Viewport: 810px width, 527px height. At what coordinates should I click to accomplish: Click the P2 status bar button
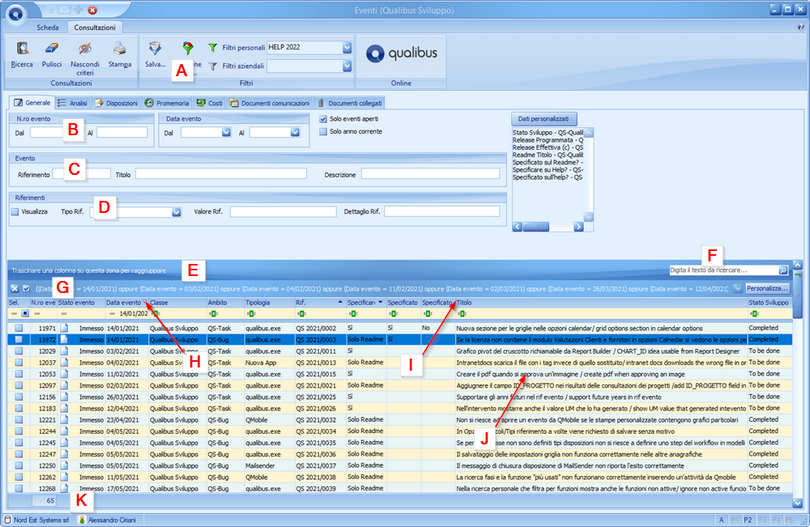[x=747, y=520]
